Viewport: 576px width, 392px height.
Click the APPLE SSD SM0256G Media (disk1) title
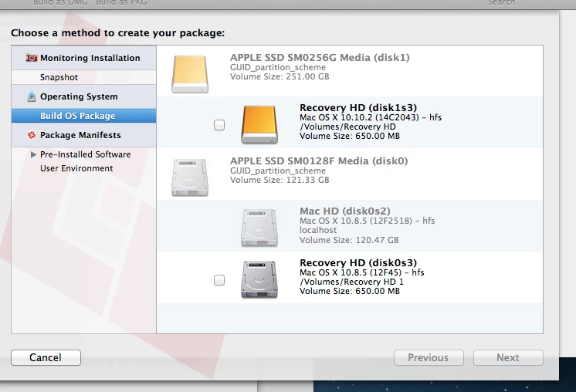320,58
